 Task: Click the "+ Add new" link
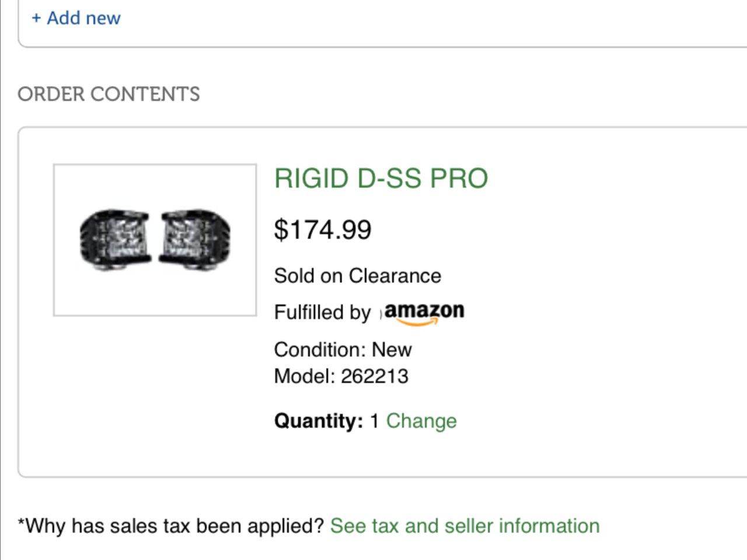pos(76,18)
